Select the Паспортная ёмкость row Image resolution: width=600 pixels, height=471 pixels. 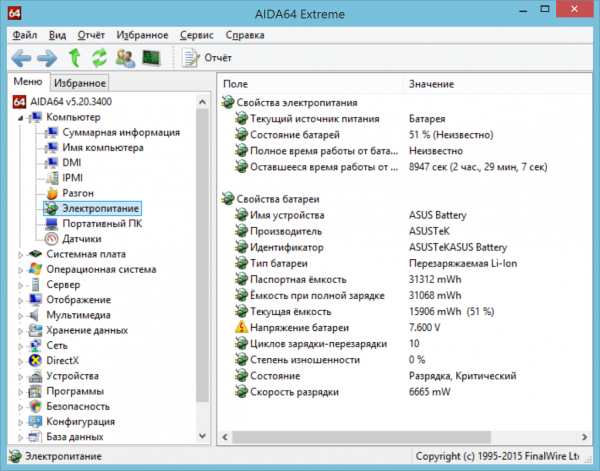click(x=404, y=279)
